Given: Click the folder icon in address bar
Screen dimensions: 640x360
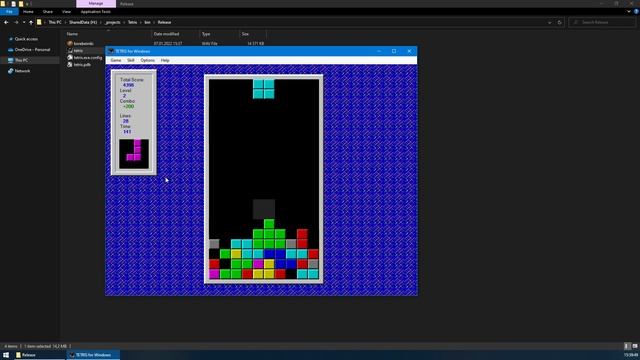Looking at the screenshot, I should (39, 22).
